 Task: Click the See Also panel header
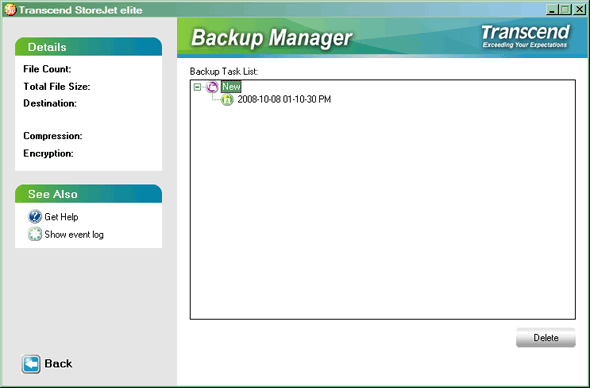[88, 194]
